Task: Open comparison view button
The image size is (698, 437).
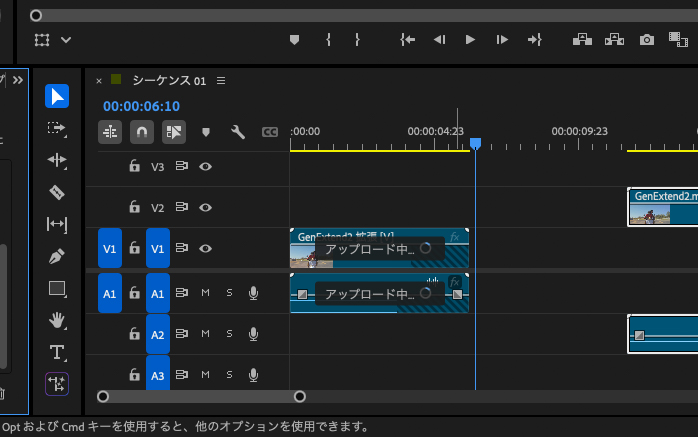Action: point(678,40)
